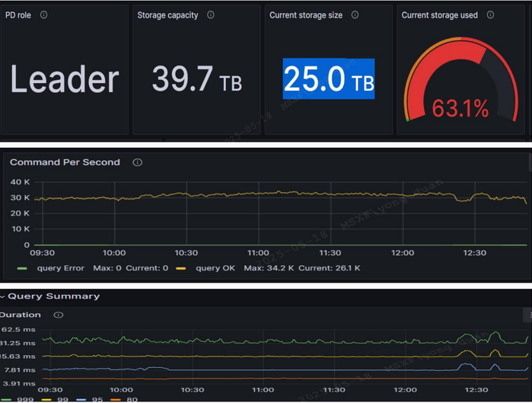Viewport: 532px width, 403px height.
Task: Click info icon next to PD role
Action: click(x=43, y=15)
